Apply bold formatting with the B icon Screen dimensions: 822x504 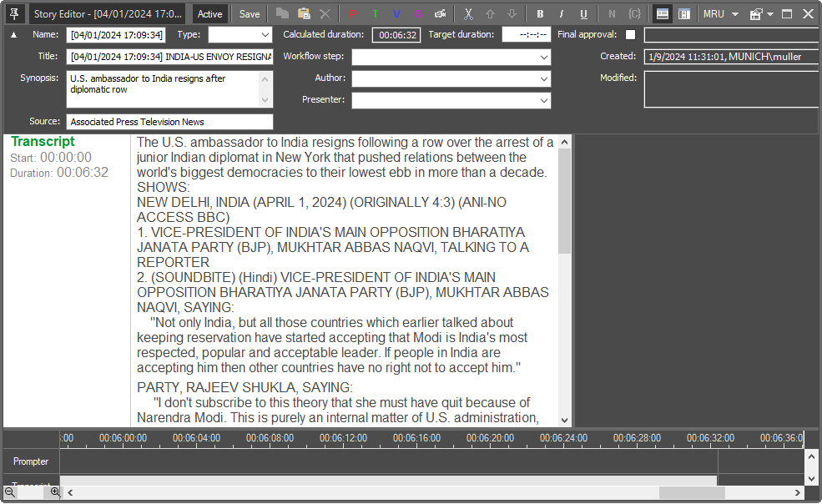coord(540,14)
